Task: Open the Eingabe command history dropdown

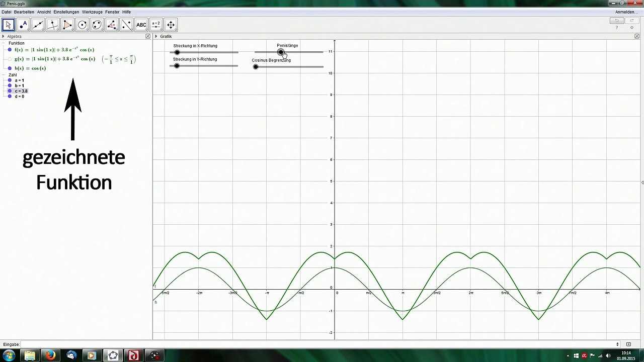Action: point(617,344)
